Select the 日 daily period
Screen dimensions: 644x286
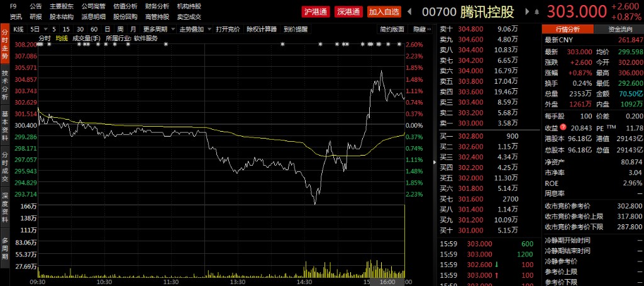tap(107, 29)
